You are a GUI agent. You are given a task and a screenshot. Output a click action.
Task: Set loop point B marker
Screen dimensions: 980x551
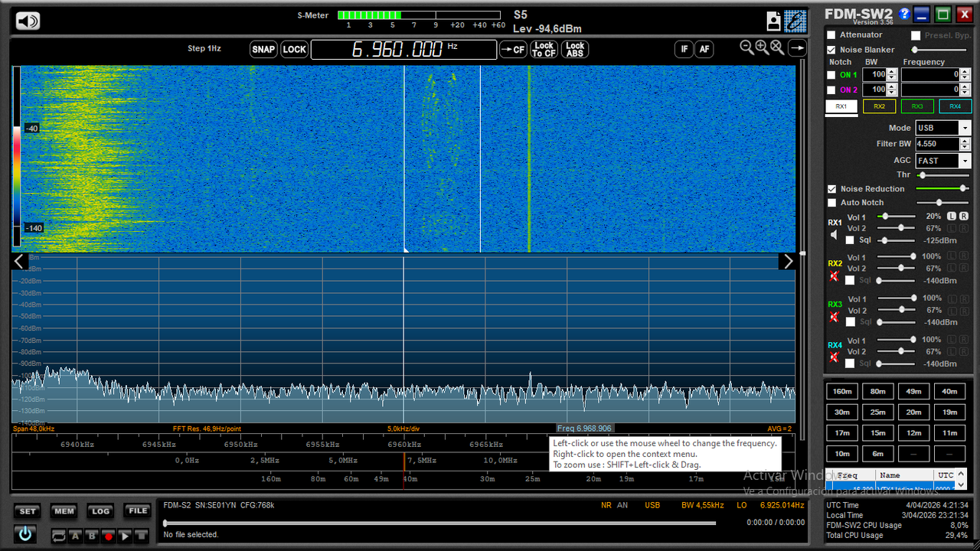pos(92,536)
